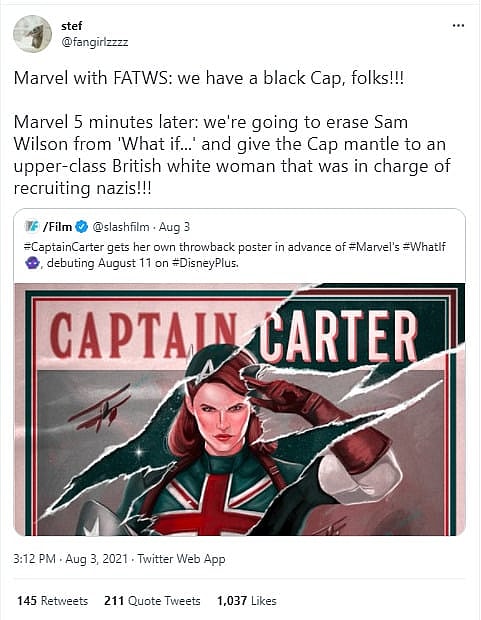Open the #WhatIf hashtag

coord(424,247)
